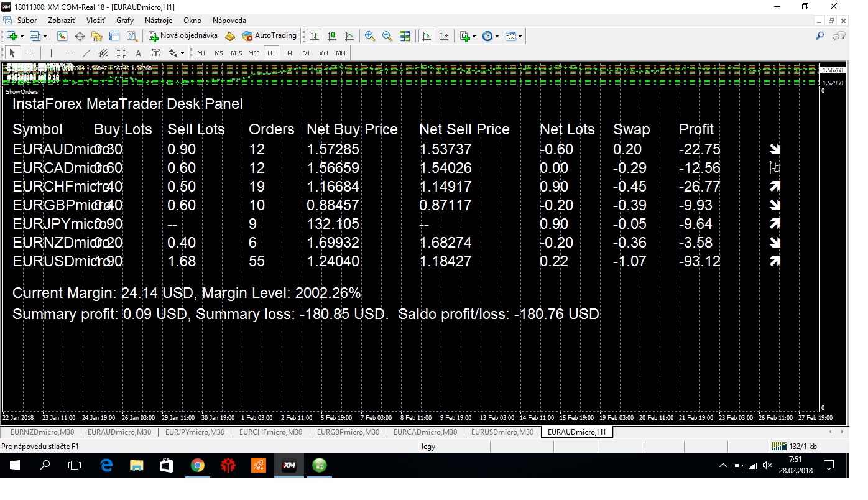Open Microsoft Edge from the taskbar

click(106, 465)
